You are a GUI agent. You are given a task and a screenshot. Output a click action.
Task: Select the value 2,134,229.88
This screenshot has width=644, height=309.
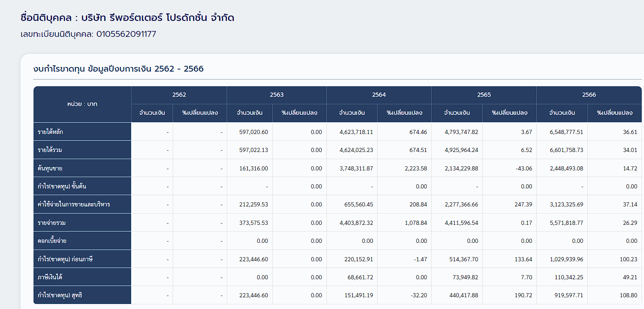461,168
